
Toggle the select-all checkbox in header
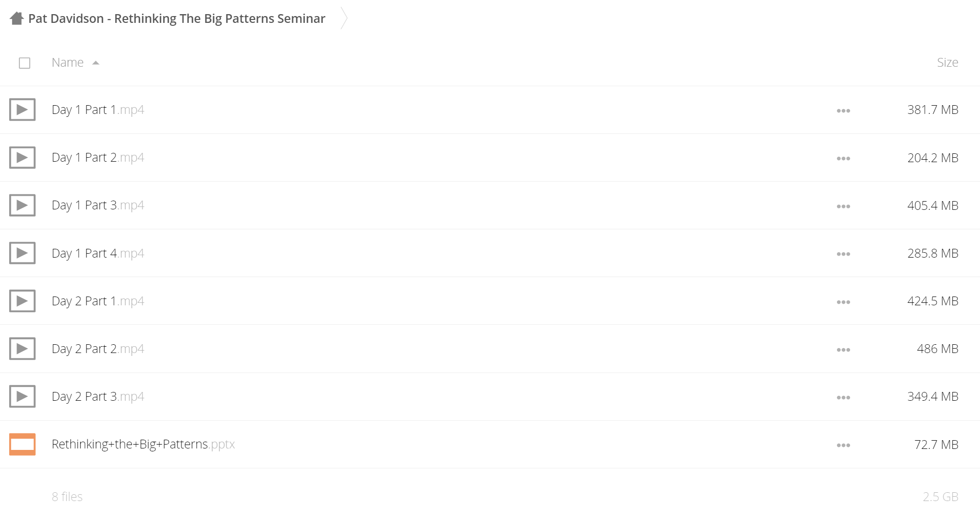click(24, 63)
